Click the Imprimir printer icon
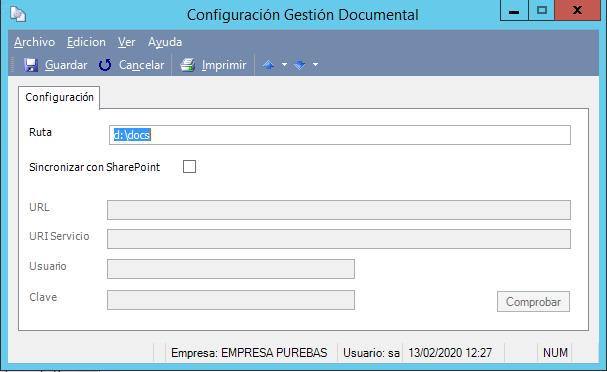607x372 pixels. (x=188, y=65)
